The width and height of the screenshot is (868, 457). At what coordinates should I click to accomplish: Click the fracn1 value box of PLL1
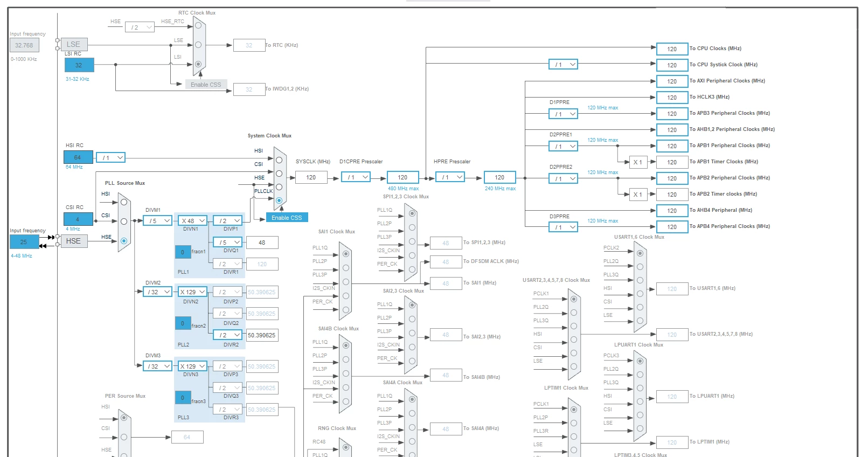tap(183, 252)
